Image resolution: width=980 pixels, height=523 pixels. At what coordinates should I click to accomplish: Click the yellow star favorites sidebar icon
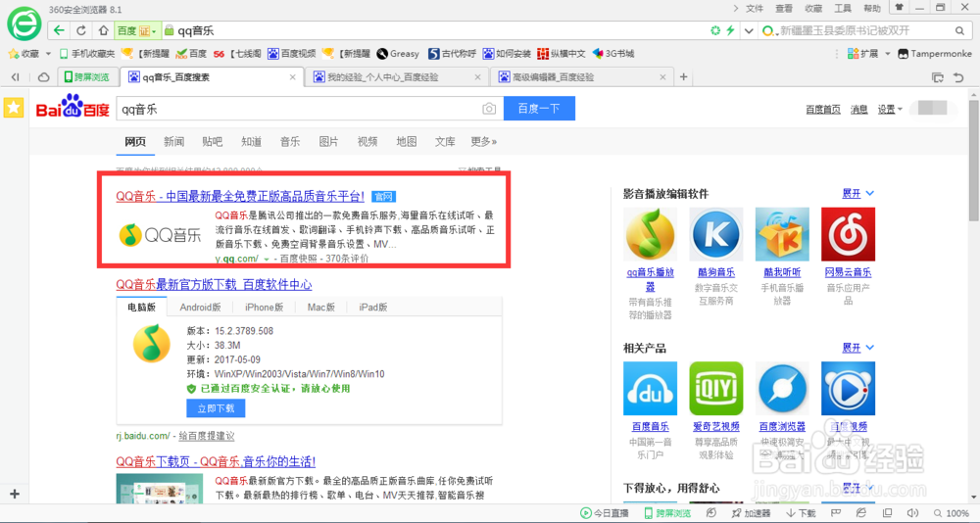(x=13, y=107)
